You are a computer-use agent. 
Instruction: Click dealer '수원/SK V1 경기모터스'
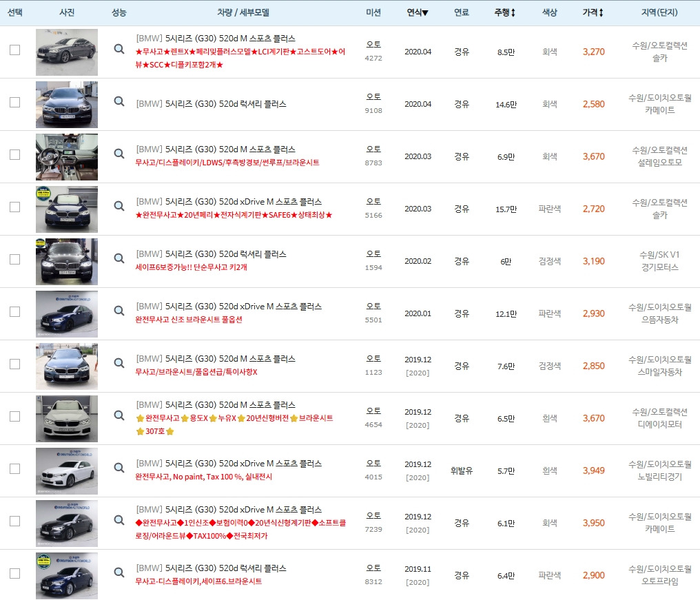[659, 261]
